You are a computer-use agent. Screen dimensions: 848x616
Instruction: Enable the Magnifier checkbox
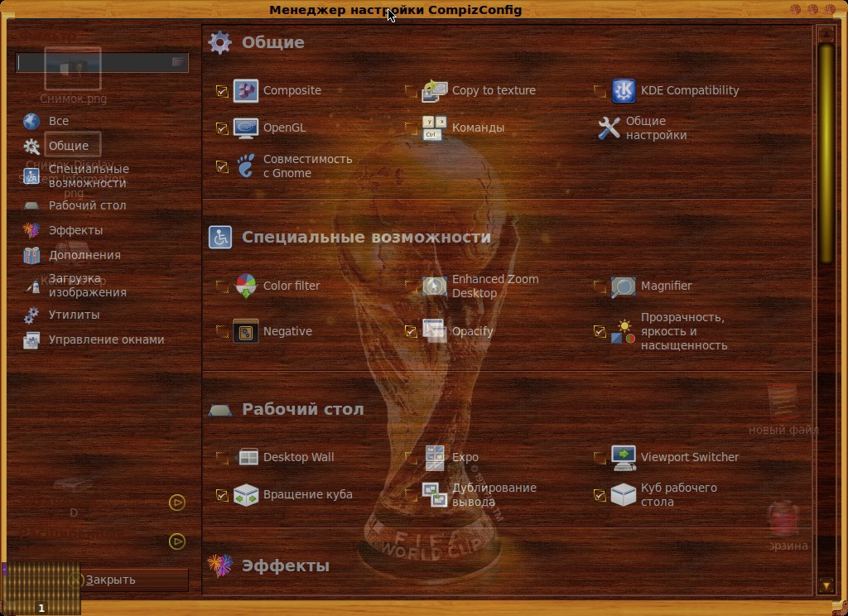point(600,286)
